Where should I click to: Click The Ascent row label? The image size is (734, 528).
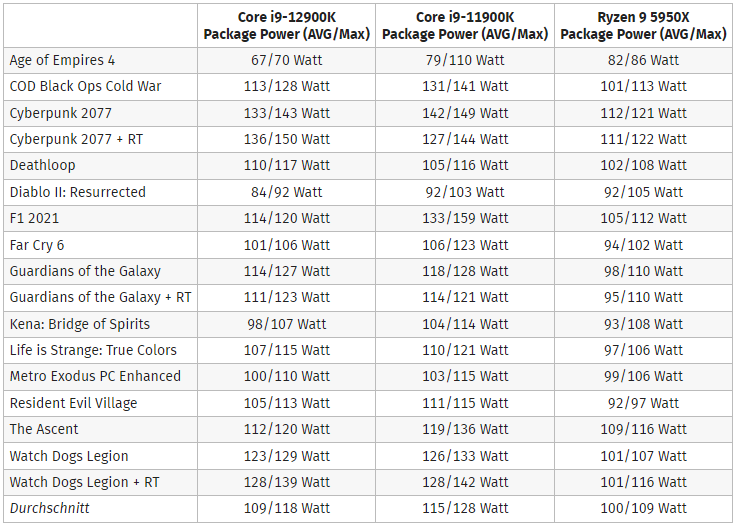(44, 430)
